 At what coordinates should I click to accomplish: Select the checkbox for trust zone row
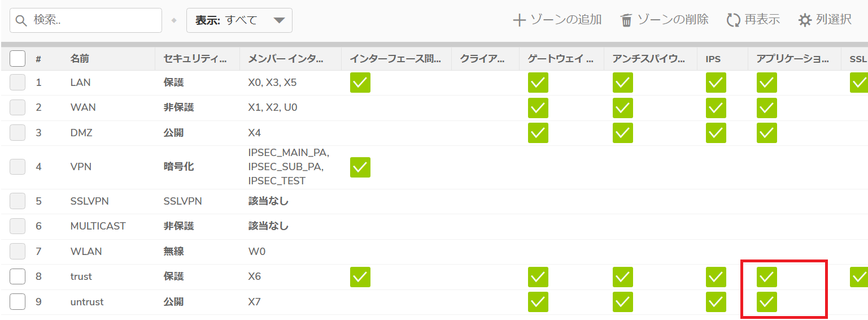(x=18, y=277)
